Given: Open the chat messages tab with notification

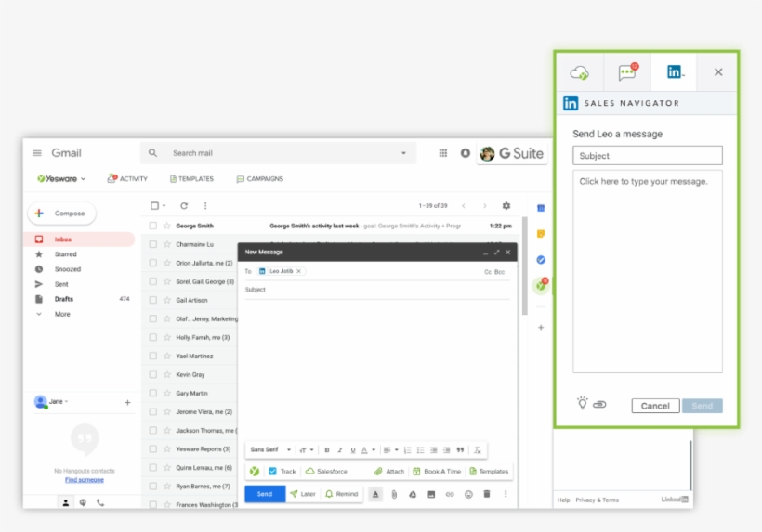Looking at the screenshot, I should [627, 71].
